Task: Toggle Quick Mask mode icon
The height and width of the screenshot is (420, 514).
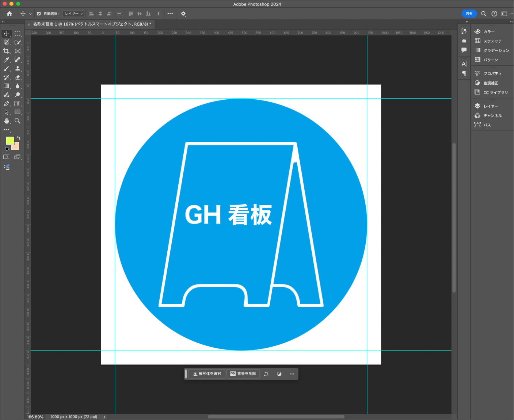Action: point(6,157)
